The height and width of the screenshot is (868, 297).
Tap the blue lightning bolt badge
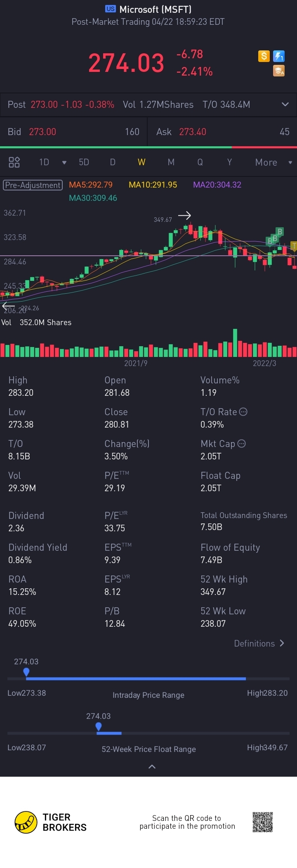[279, 56]
